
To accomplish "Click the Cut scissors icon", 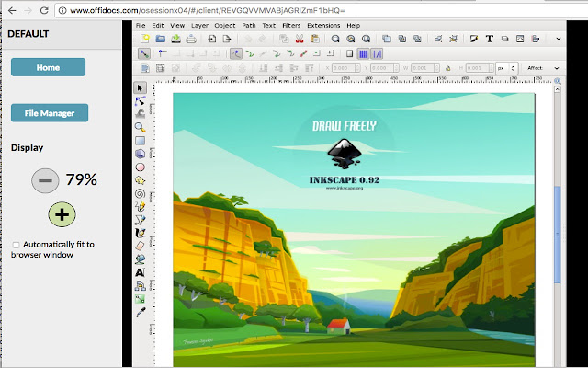I will [x=300, y=39].
